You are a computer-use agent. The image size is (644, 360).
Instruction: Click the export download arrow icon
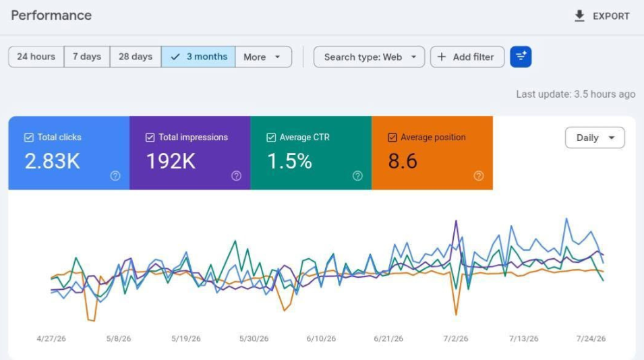[579, 16]
